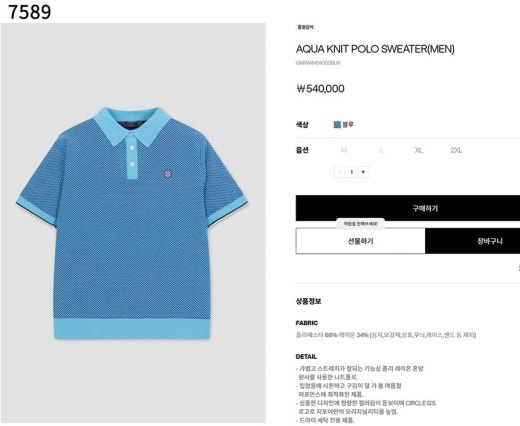
Task: Open the polo sweater product image
Action: point(133,223)
